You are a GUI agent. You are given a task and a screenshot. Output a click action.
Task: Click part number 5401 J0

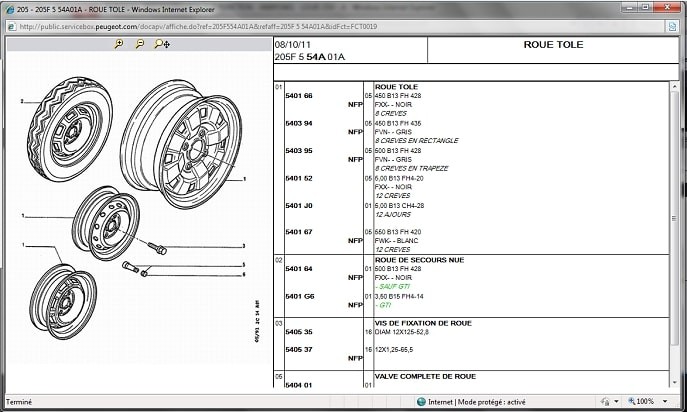pyautogui.click(x=299, y=205)
